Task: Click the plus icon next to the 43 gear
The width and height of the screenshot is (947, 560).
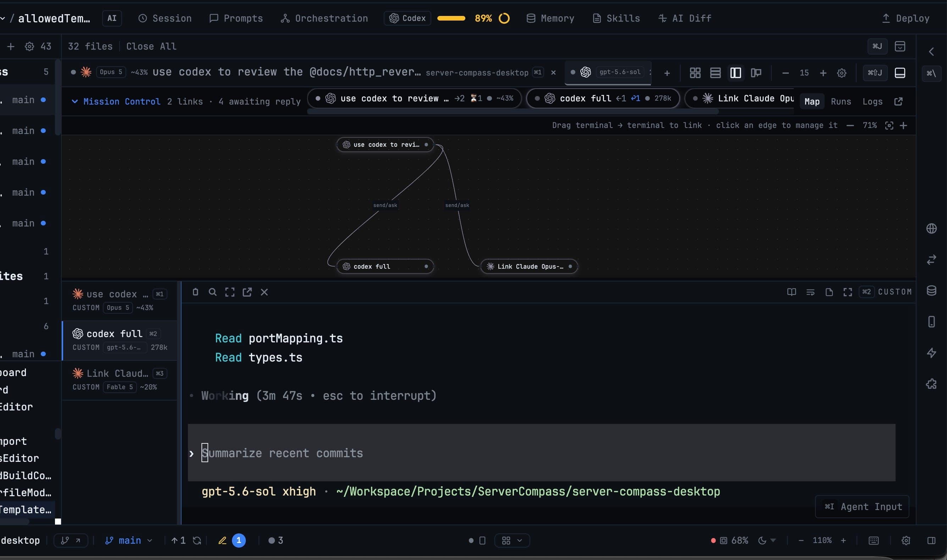Action: pyautogui.click(x=11, y=46)
